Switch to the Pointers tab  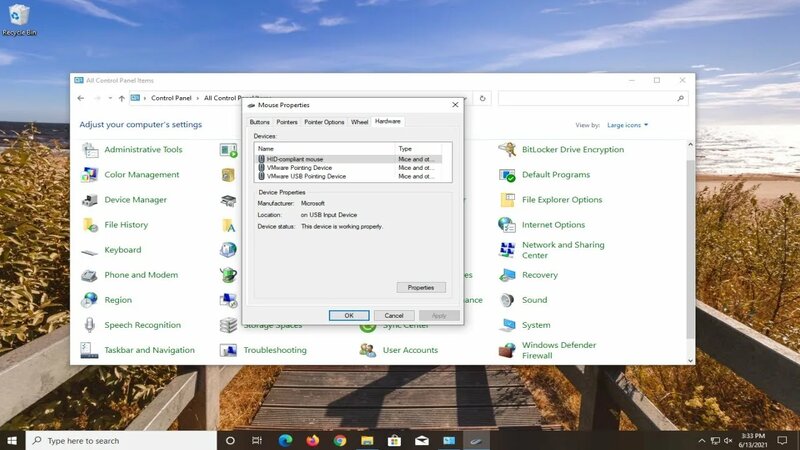[x=287, y=122]
